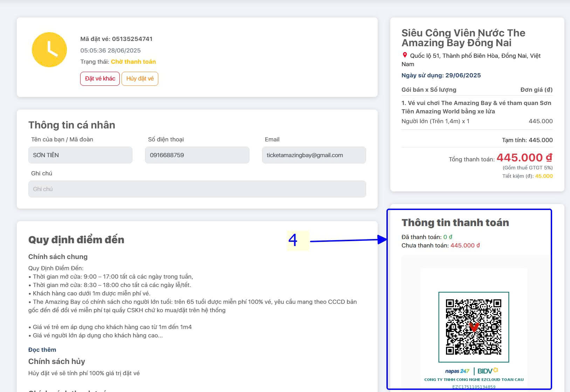Click the payment QR code image

pyautogui.click(x=473, y=327)
